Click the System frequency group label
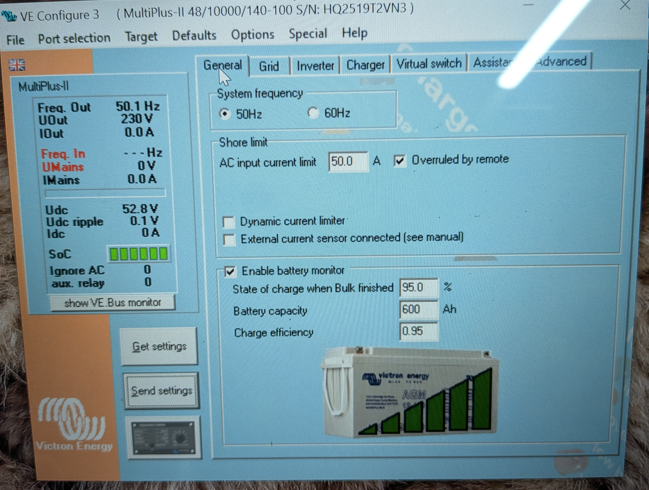Screen dimensions: 649x490 point(260,94)
